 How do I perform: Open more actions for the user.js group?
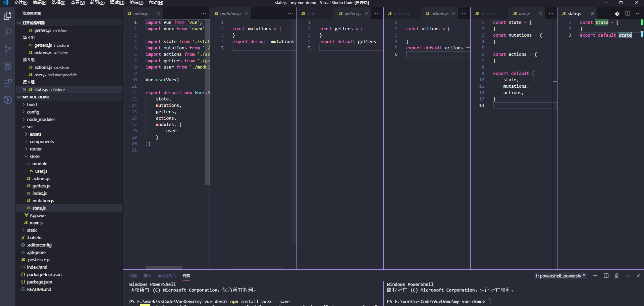point(551,13)
